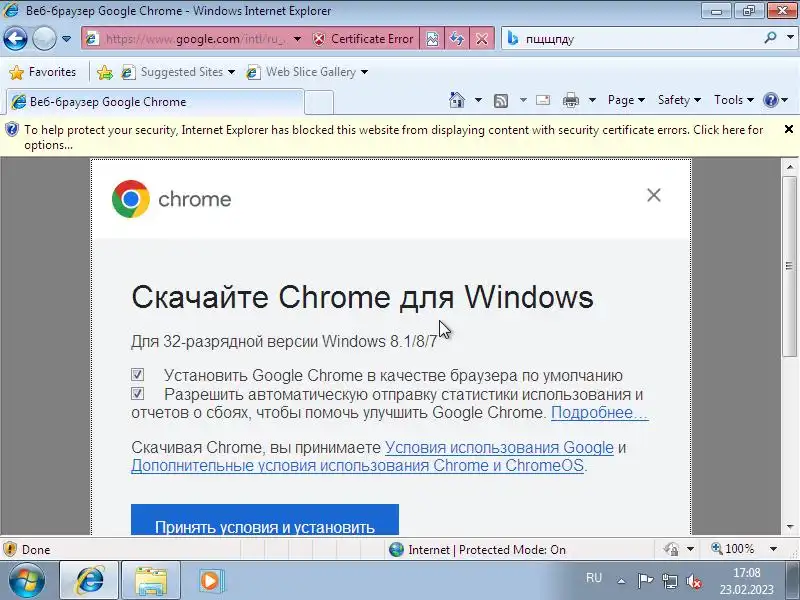Select the Веб-браузер Google Chrome tab
The height and width of the screenshot is (600, 800).
tap(155, 102)
